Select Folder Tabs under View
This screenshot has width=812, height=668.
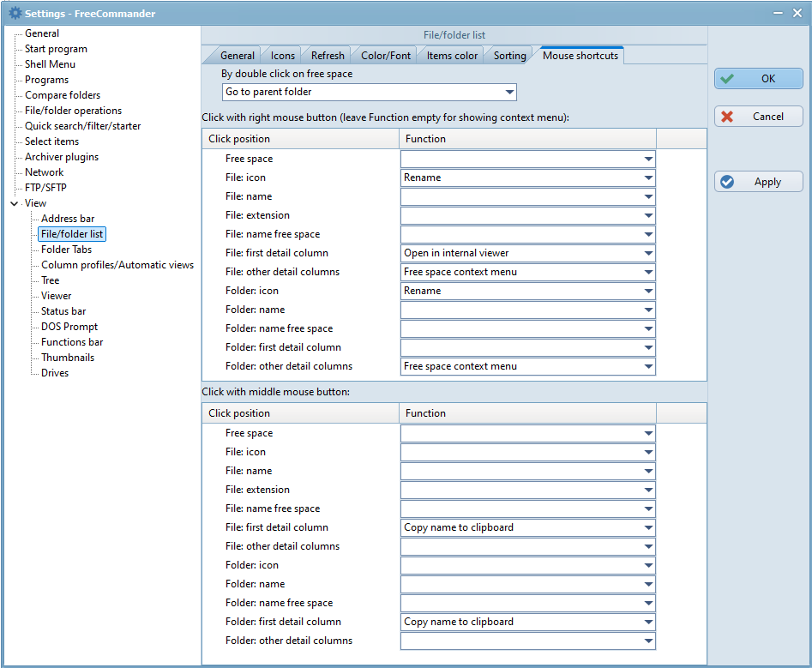[66, 250]
